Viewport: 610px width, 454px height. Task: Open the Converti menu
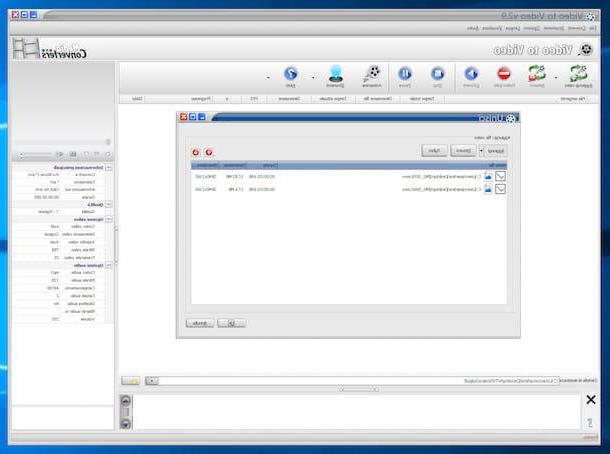tap(576, 28)
